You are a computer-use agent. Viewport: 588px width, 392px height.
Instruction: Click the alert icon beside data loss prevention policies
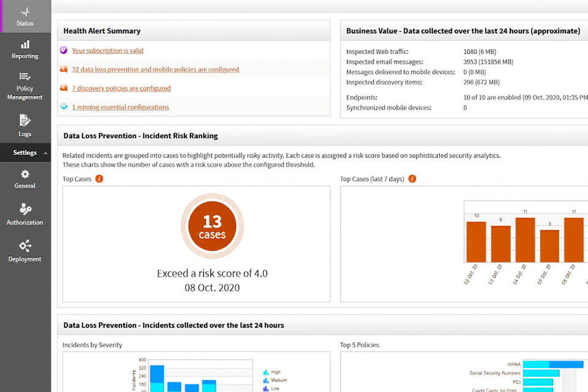64,69
